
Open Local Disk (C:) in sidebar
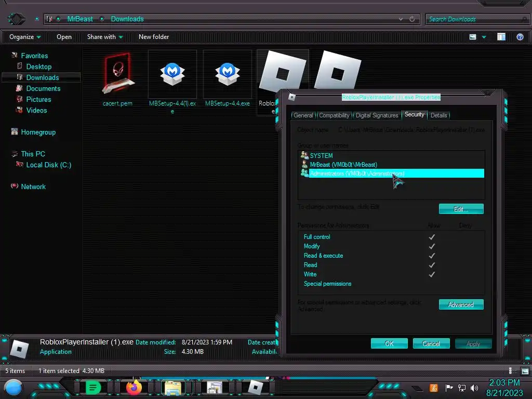tap(48, 165)
